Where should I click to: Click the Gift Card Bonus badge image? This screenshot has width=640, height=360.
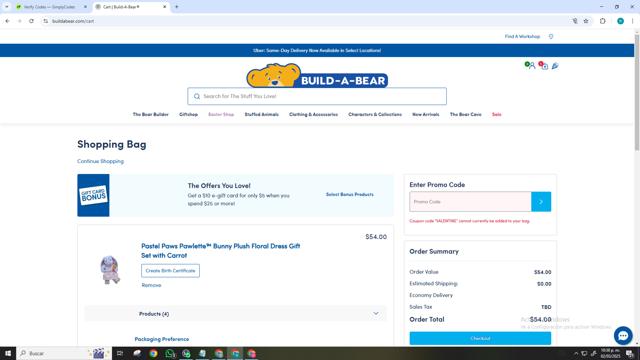pos(93,195)
